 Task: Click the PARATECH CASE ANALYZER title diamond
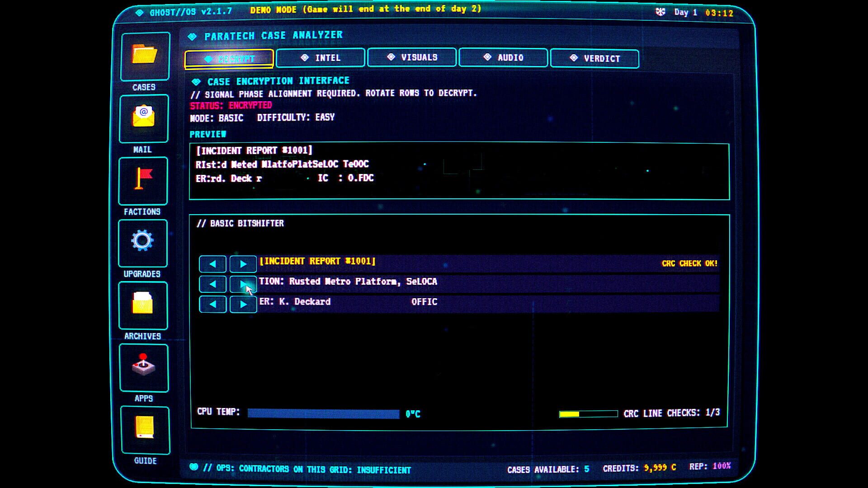click(x=193, y=36)
